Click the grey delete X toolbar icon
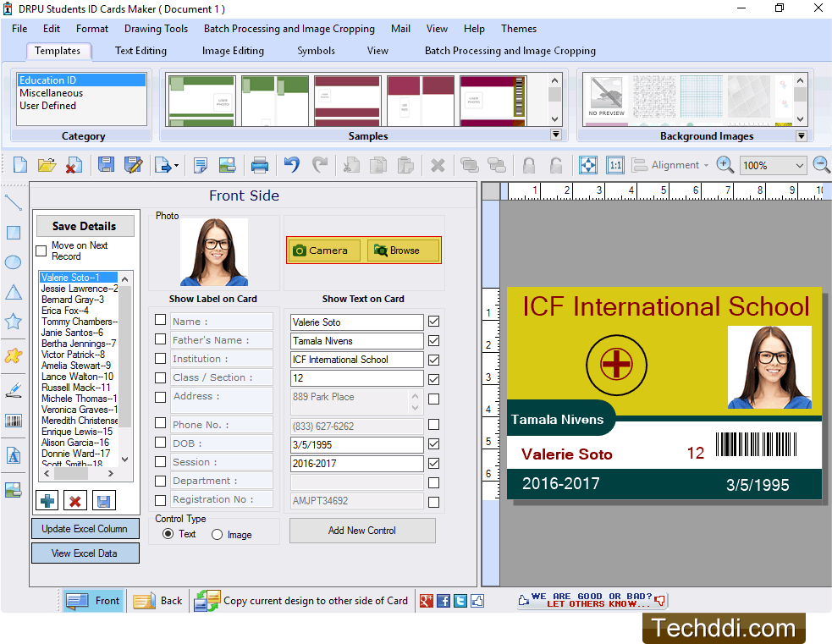 pyautogui.click(x=438, y=166)
